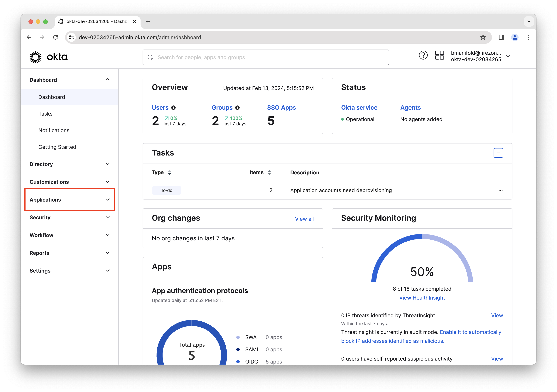Open the browser side panel icon
This screenshot has height=392, width=557.
501,37
